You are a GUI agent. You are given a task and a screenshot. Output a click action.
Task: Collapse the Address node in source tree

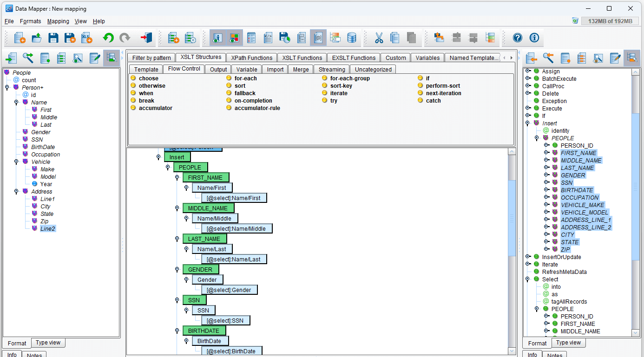[x=16, y=191]
